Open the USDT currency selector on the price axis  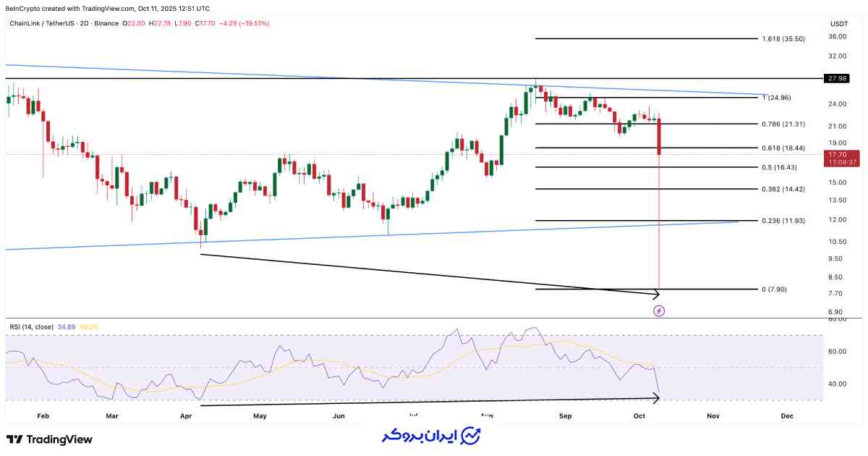(839, 24)
